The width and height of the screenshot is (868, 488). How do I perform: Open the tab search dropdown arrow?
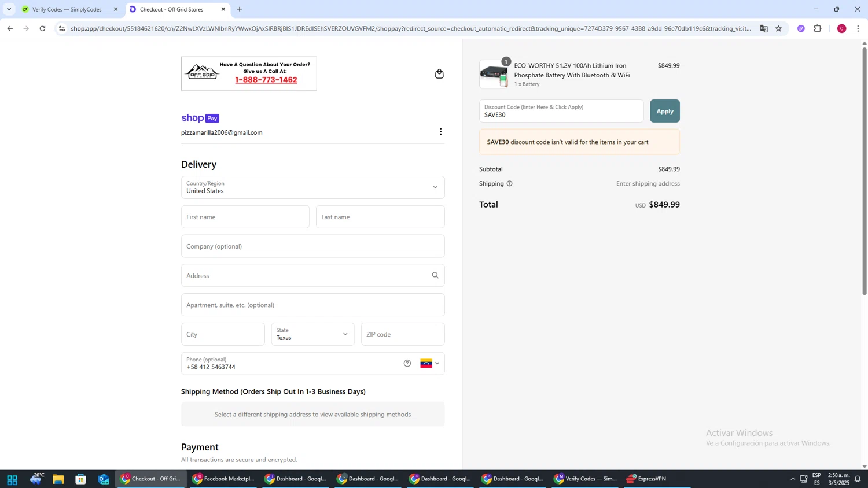(x=9, y=9)
